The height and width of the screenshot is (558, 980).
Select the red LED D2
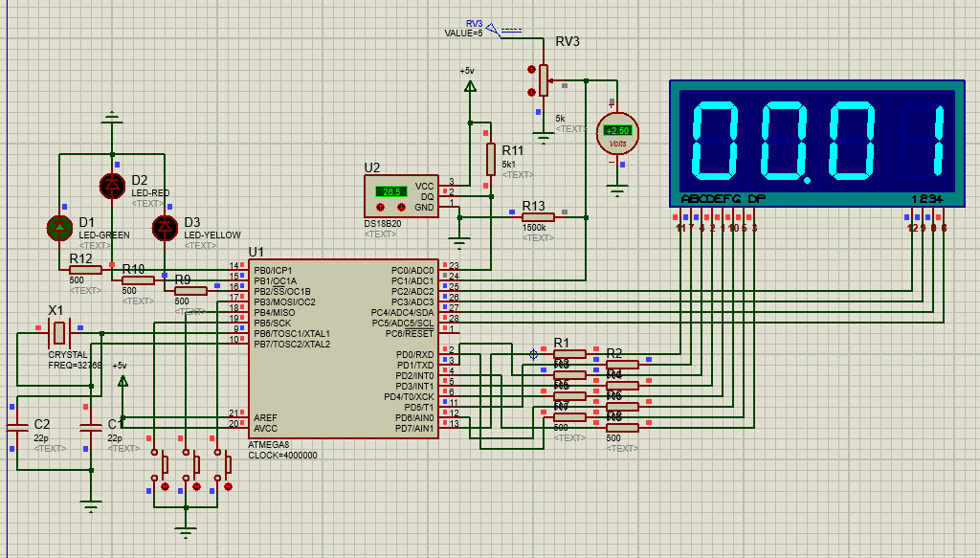113,184
